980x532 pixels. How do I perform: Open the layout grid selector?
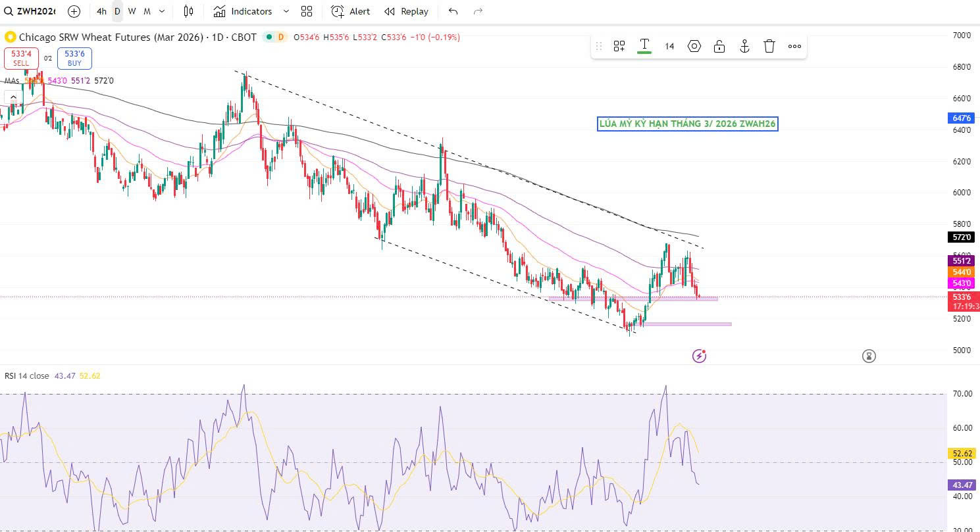click(x=307, y=11)
